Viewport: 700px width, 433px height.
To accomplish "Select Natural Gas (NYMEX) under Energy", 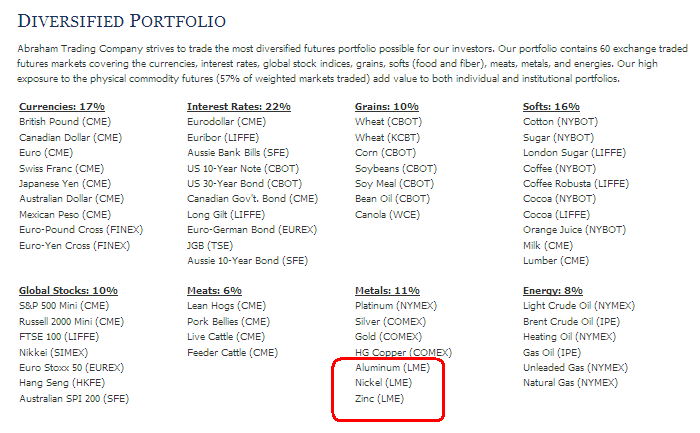I will (571, 383).
